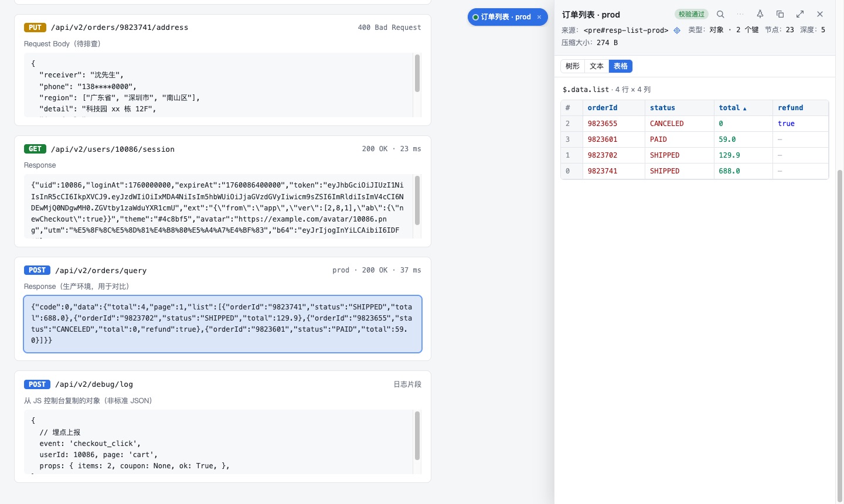Locate source element pre#resp-list-prod via target icon
This screenshot has width=844, height=504.
(x=677, y=30)
